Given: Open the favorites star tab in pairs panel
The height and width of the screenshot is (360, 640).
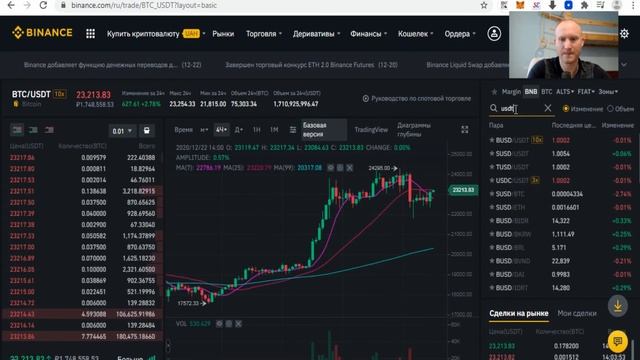Looking at the screenshot, I should click(494, 92).
